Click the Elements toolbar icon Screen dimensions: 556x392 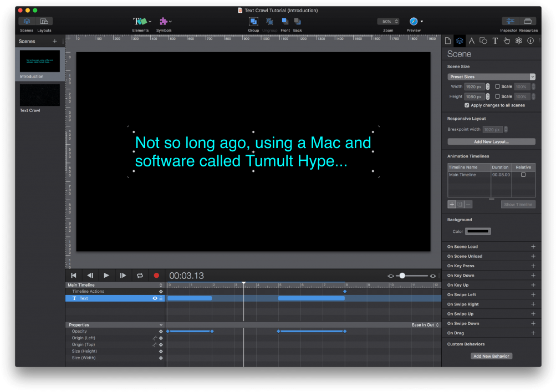140,22
